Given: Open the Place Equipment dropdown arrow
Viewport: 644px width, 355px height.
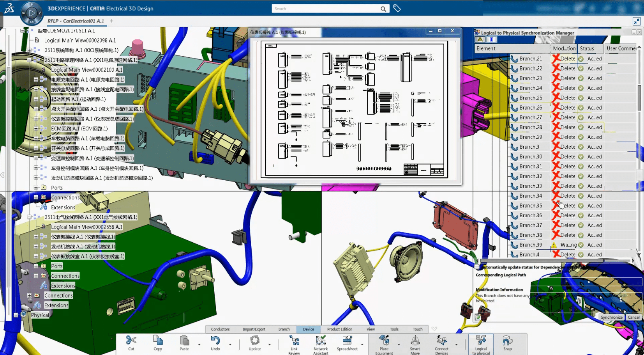Looking at the screenshot, I should tap(399, 344).
